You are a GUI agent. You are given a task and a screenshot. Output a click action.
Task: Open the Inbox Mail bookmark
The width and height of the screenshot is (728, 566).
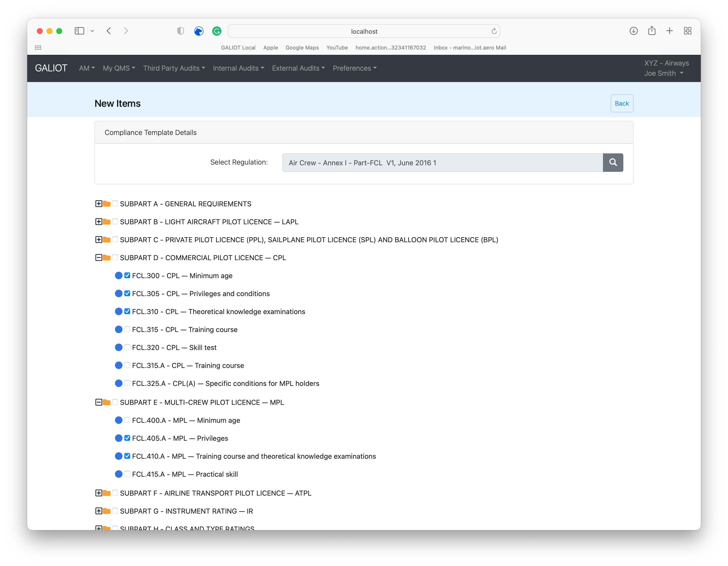(x=470, y=48)
